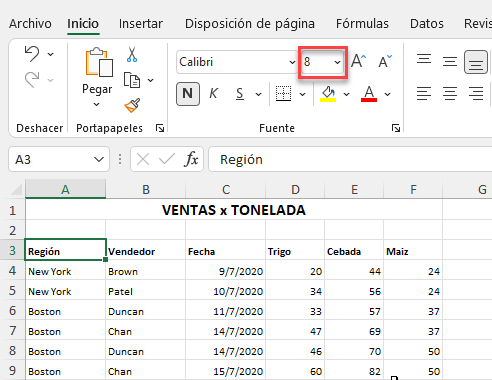
Task: Click the Select All corner triangle
Action: (x=17, y=189)
